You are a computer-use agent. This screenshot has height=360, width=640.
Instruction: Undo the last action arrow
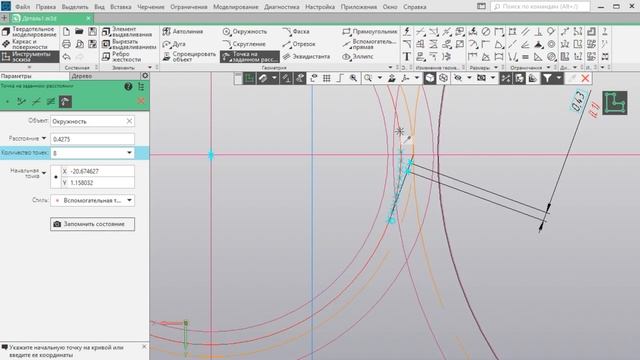[67, 57]
